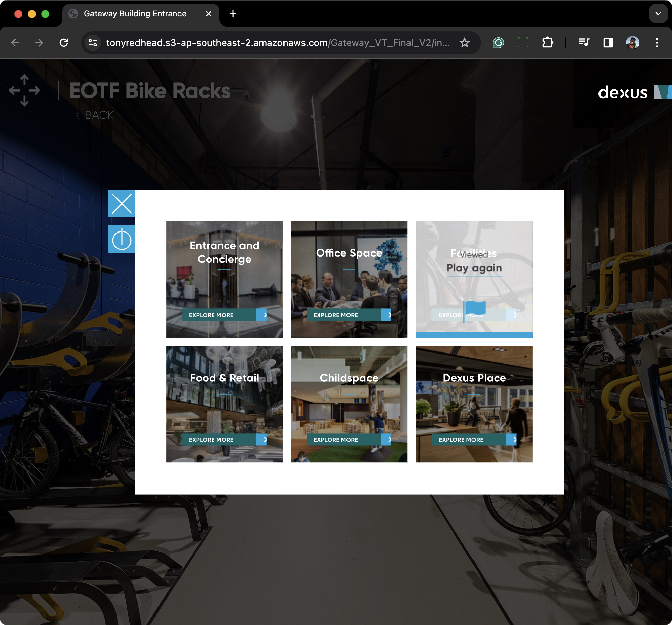
Task: Select the Gateway Building Entrance tab
Action: point(141,14)
